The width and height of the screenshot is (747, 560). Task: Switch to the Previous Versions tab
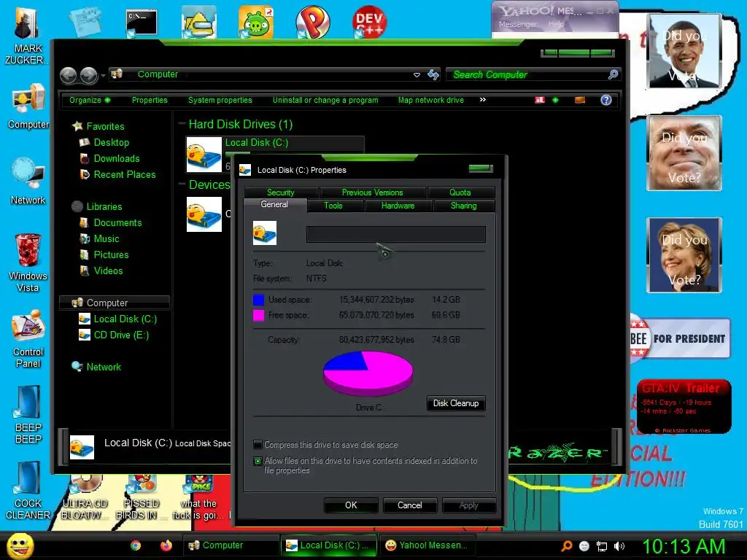click(x=373, y=192)
